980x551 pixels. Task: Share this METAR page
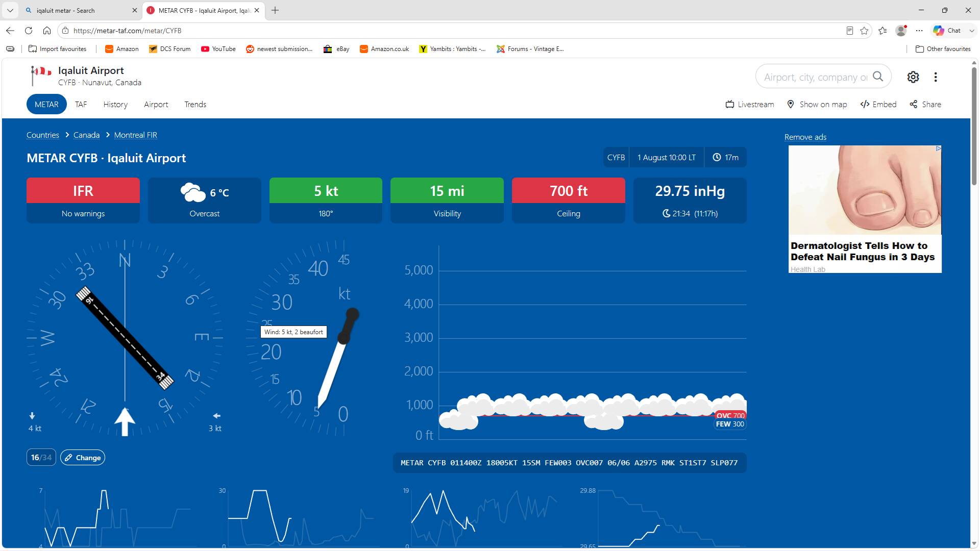click(x=925, y=104)
